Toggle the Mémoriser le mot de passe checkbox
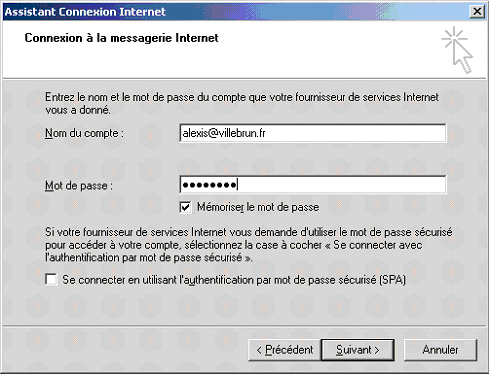489x375 pixels. coord(185,207)
